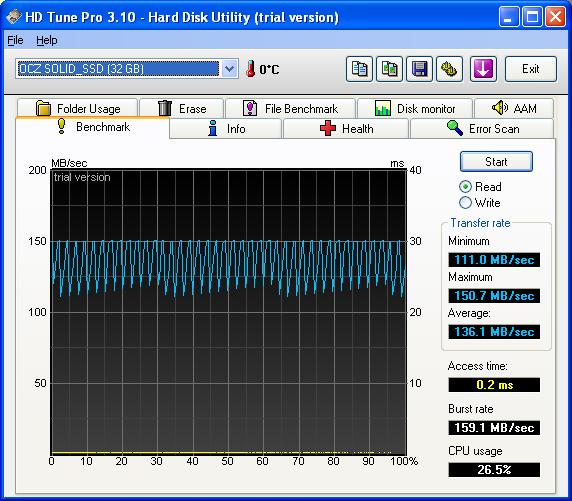The height and width of the screenshot is (501, 572).
Task: Click the OCZ SOLID_SSD drive combo box
Action: click(127, 69)
